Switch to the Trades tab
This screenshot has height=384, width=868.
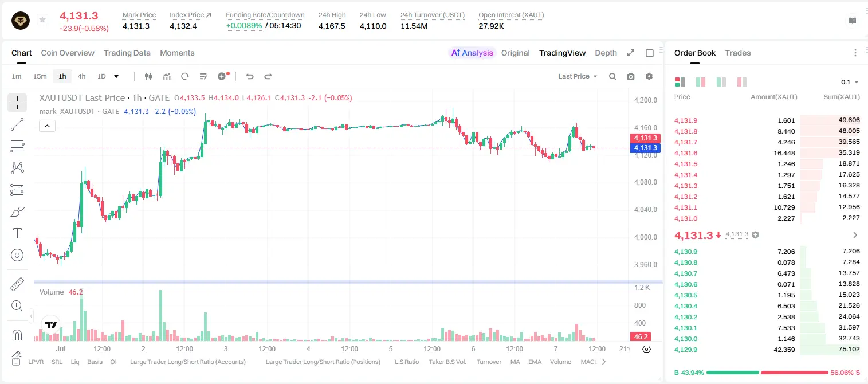(x=737, y=53)
